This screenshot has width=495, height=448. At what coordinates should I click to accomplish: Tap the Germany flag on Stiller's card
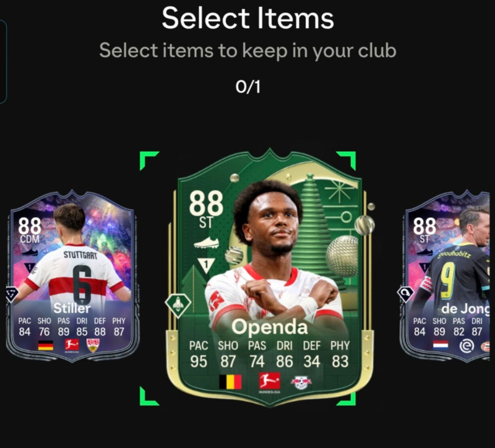pos(45,345)
